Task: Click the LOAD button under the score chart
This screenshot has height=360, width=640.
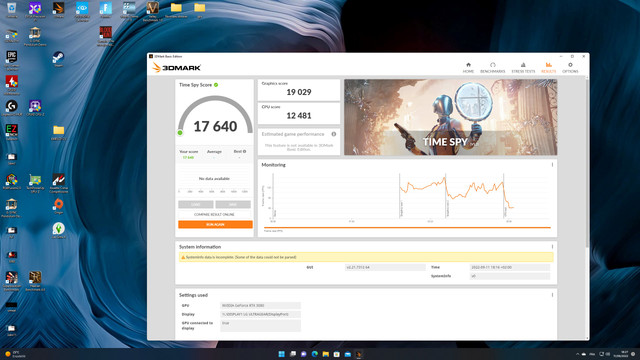Action: pos(196,204)
